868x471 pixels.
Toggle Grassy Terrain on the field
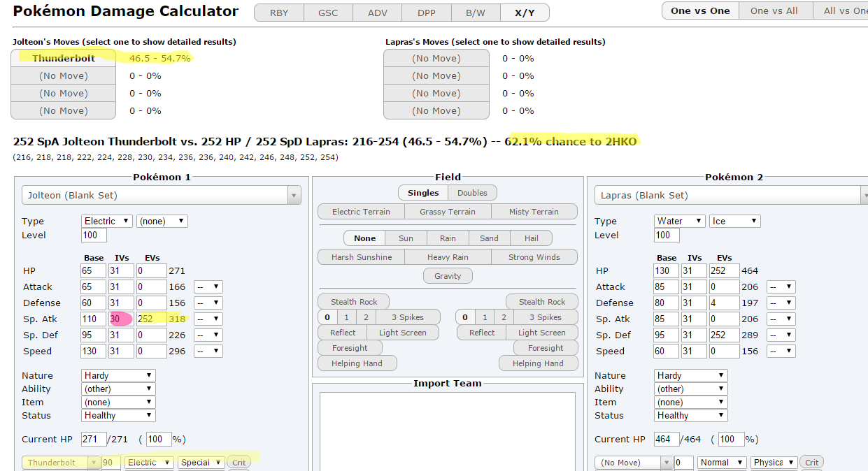(x=448, y=212)
